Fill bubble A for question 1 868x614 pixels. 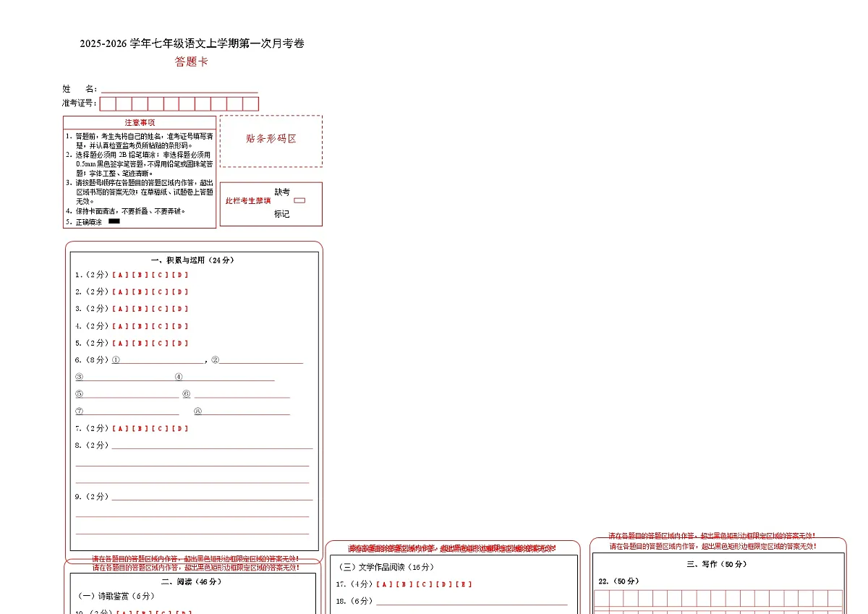(x=119, y=275)
